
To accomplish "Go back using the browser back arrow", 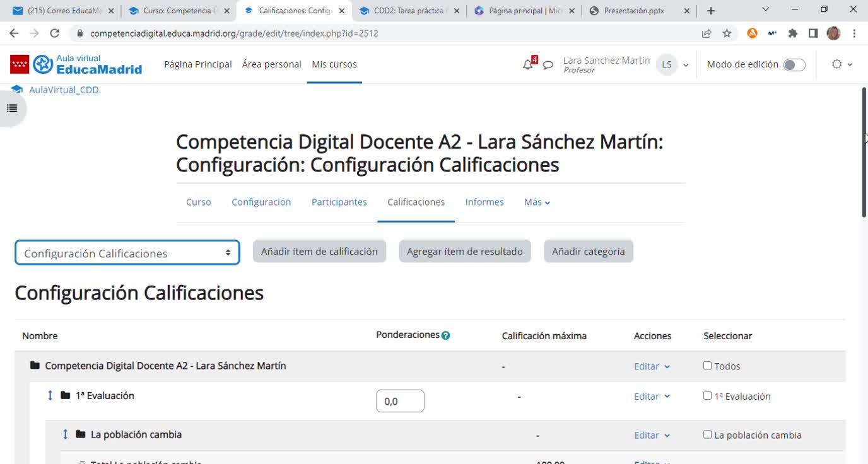I will [x=14, y=33].
